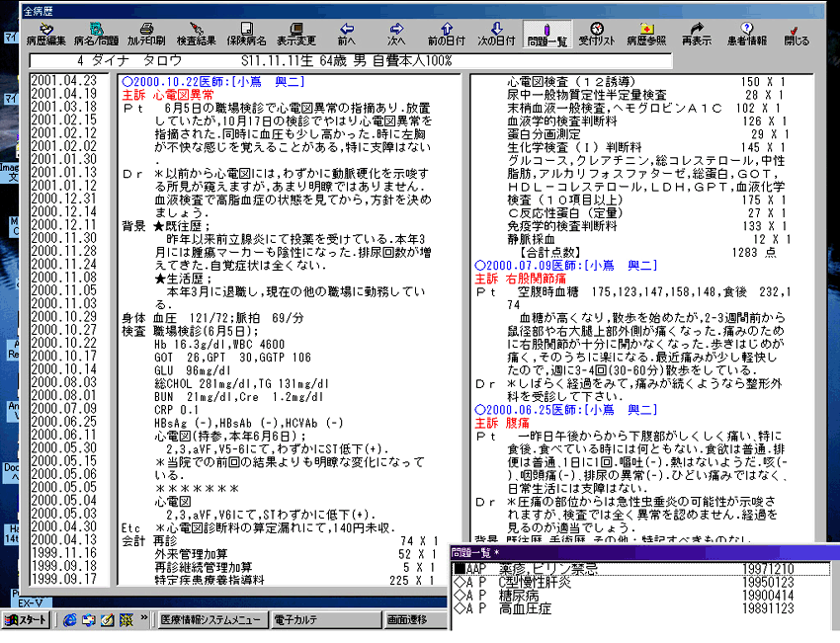Select the 高血圧症 problem row
Viewport: 840px width, 643px height.
pos(641,608)
